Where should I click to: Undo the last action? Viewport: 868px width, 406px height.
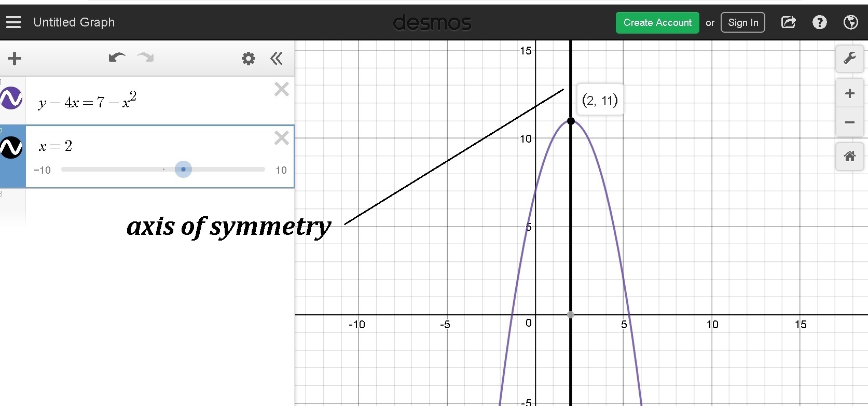coord(117,58)
